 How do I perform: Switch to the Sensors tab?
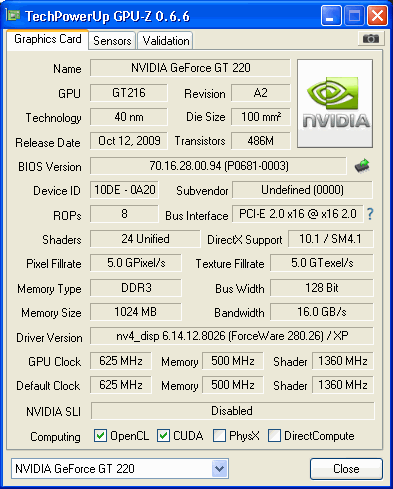click(112, 41)
